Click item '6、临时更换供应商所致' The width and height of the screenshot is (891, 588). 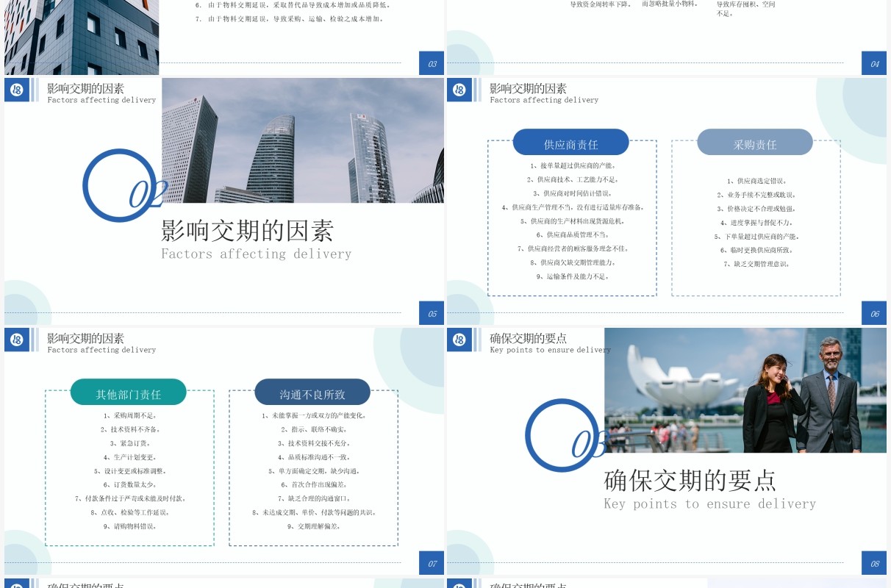coord(756,250)
